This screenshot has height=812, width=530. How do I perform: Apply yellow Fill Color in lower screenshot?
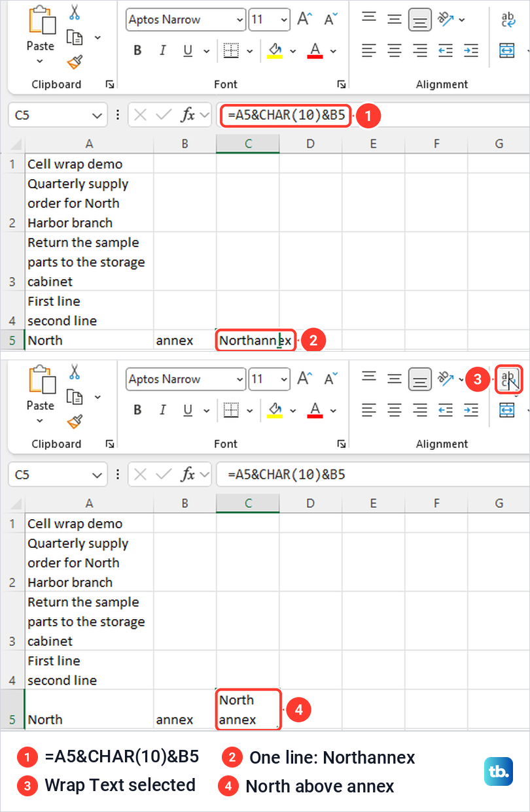click(275, 410)
